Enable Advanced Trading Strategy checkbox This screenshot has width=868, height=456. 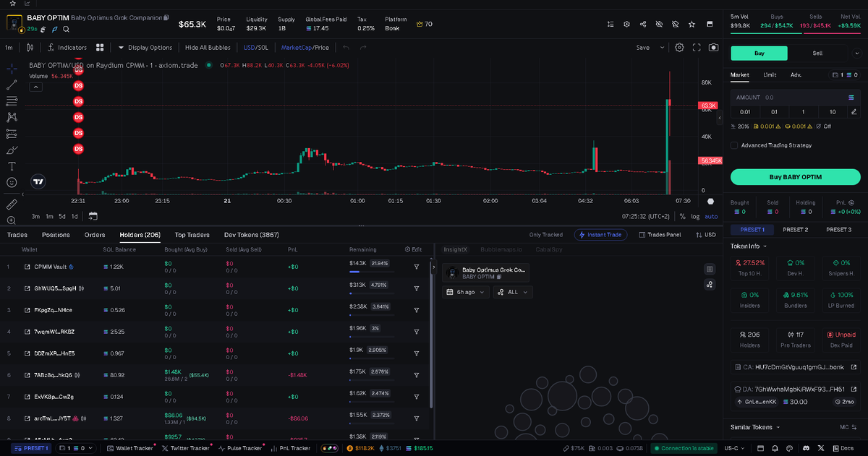[x=734, y=145]
